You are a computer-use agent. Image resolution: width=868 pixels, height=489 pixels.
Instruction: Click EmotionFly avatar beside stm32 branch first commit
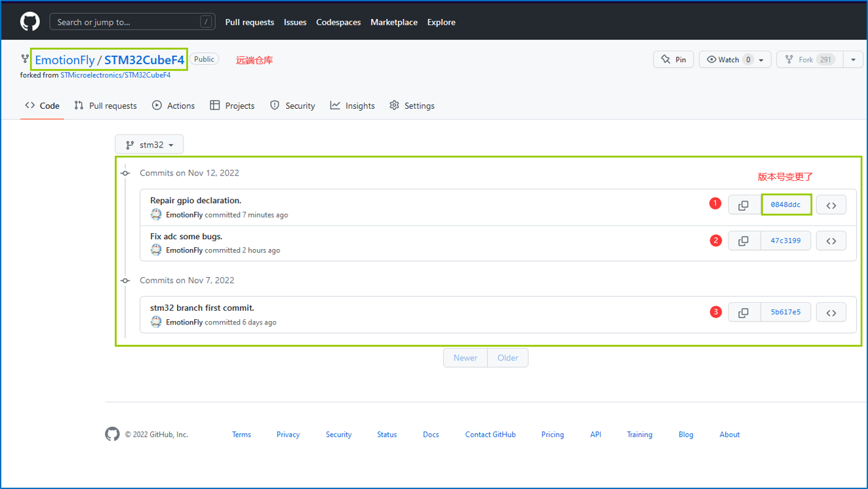click(156, 322)
